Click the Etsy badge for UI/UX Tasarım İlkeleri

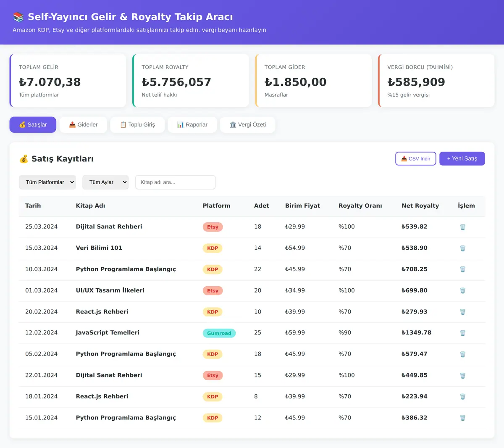[213, 291]
